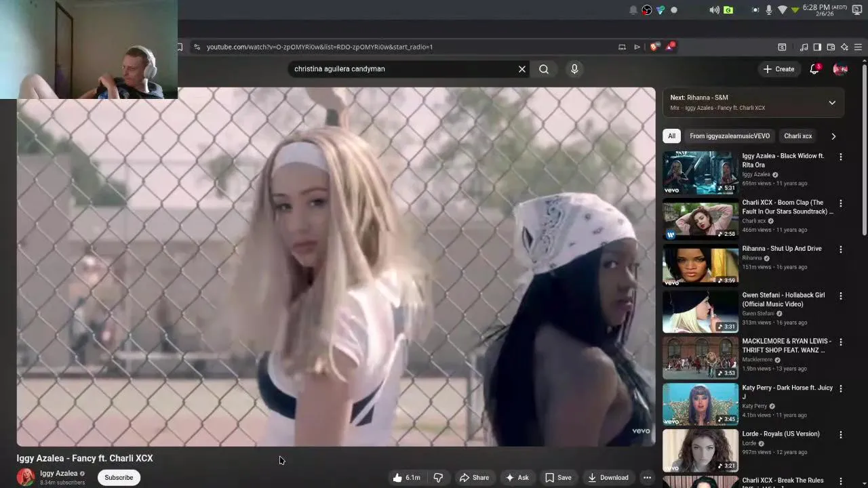Screen dimensions: 868x488
Task: Open the Leo AI sparkle icon
Action: 844,47
